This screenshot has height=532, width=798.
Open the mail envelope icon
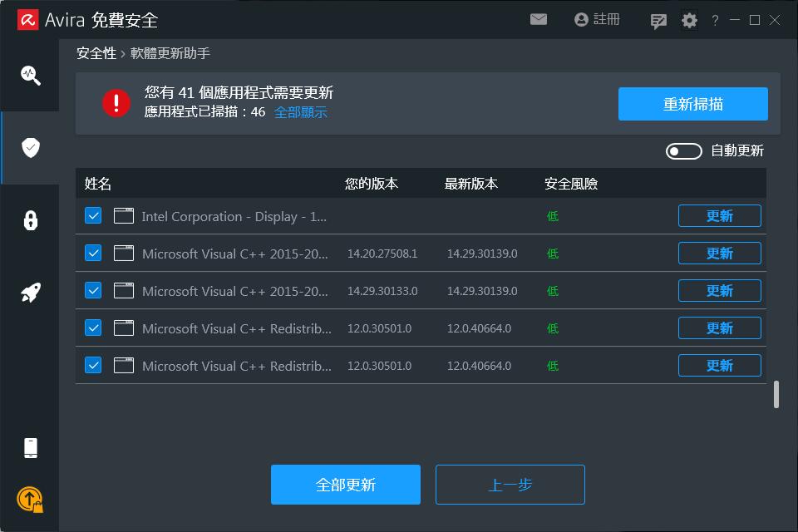pos(538,19)
